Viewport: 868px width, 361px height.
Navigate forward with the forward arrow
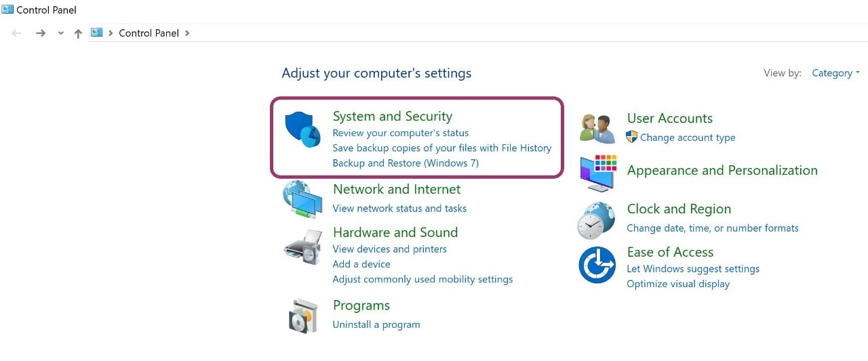(41, 33)
